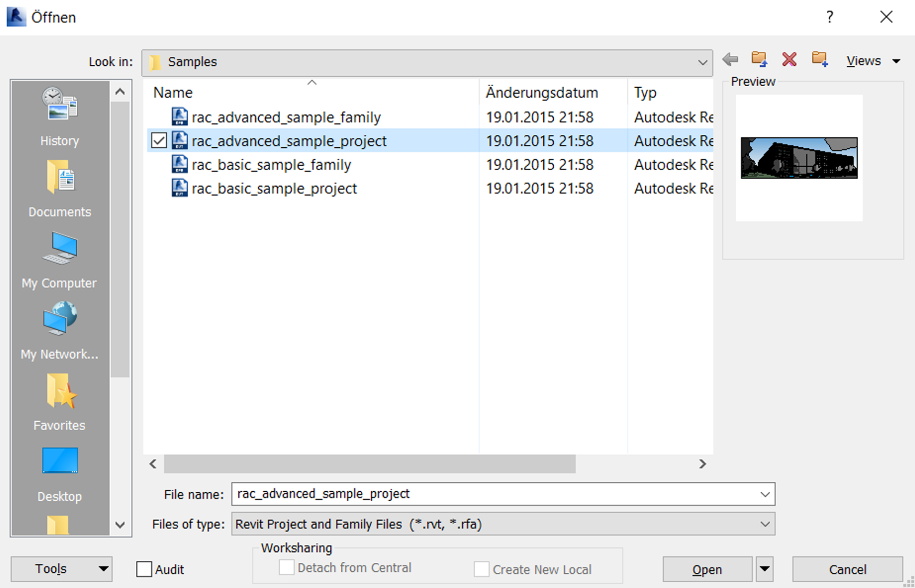Click Revit icon of rac_basic_sample_family

180,164
